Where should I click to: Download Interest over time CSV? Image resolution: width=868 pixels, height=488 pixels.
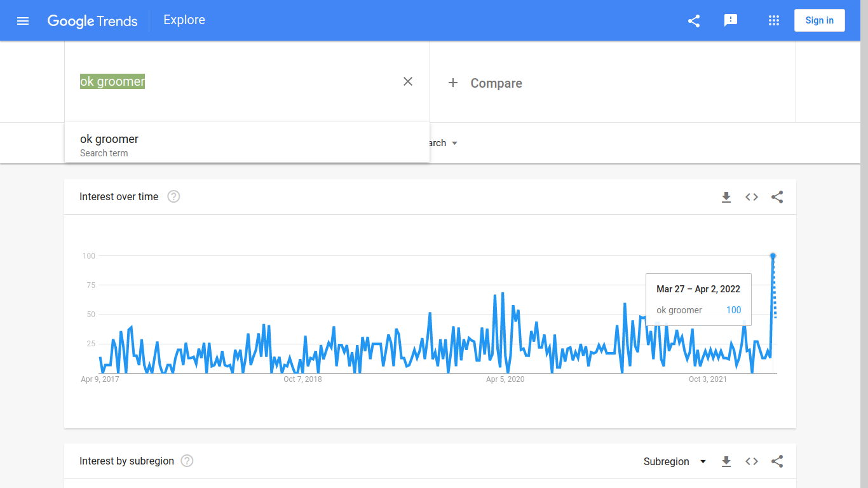[x=726, y=197]
